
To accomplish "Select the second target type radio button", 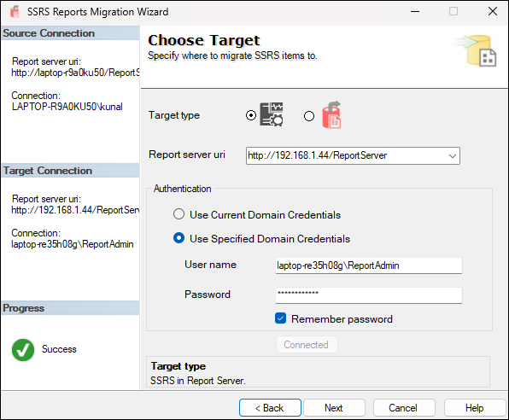I will tap(309, 116).
